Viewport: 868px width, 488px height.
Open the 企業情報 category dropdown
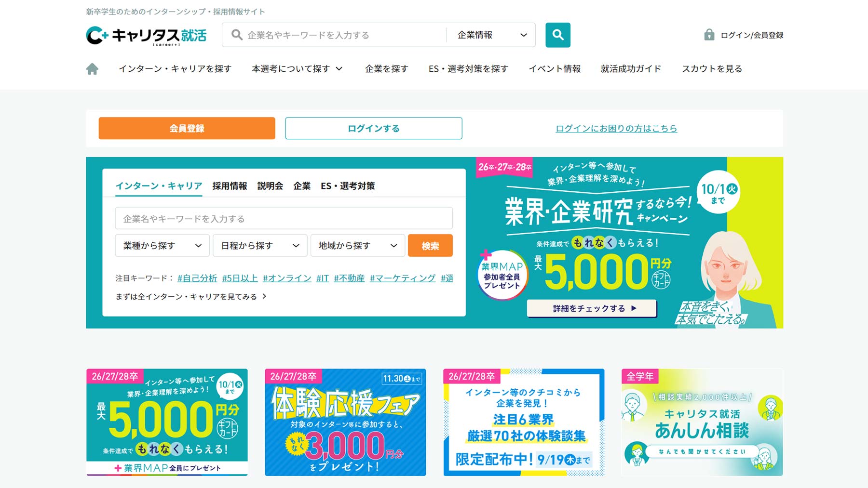tap(491, 35)
